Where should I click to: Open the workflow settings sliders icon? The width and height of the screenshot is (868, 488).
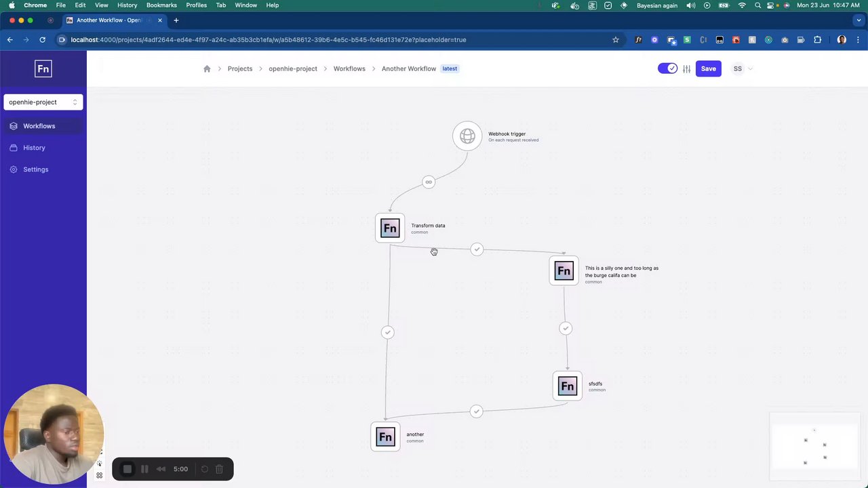click(x=687, y=68)
